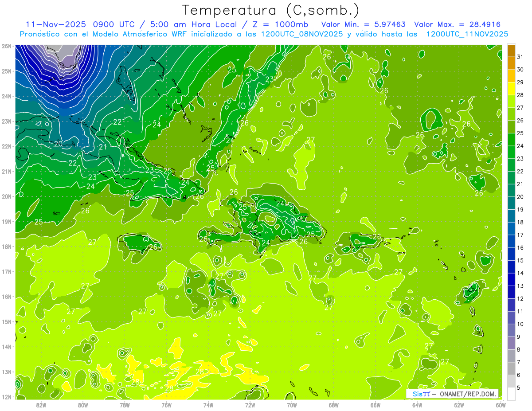Click the "64W" longitude axis label
Viewport: 532px width, 411px height.
[x=417, y=405]
